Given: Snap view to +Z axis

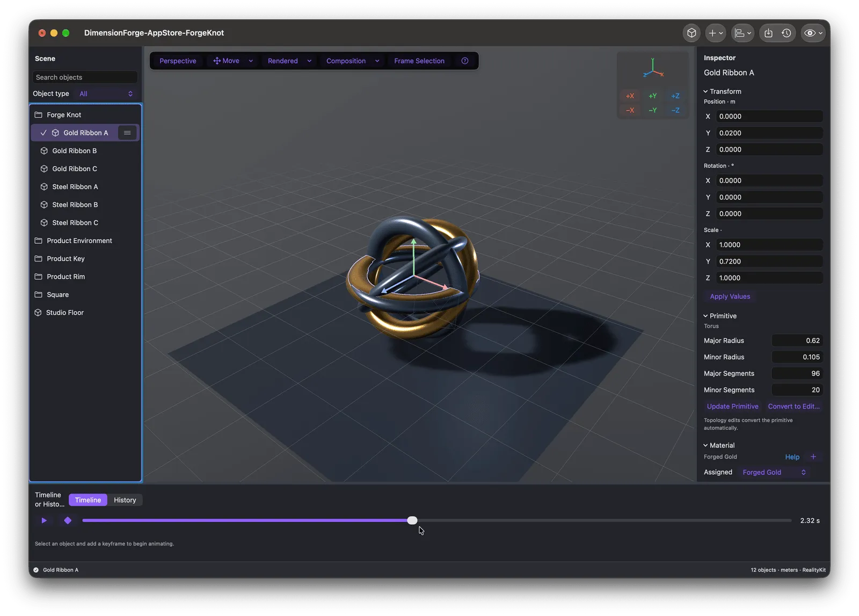Looking at the screenshot, I should (675, 96).
